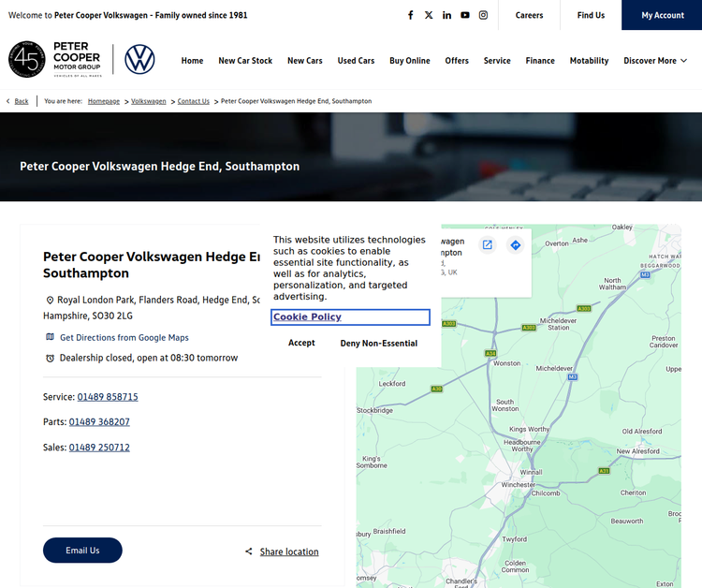Open the New Car Stock menu item

point(245,61)
